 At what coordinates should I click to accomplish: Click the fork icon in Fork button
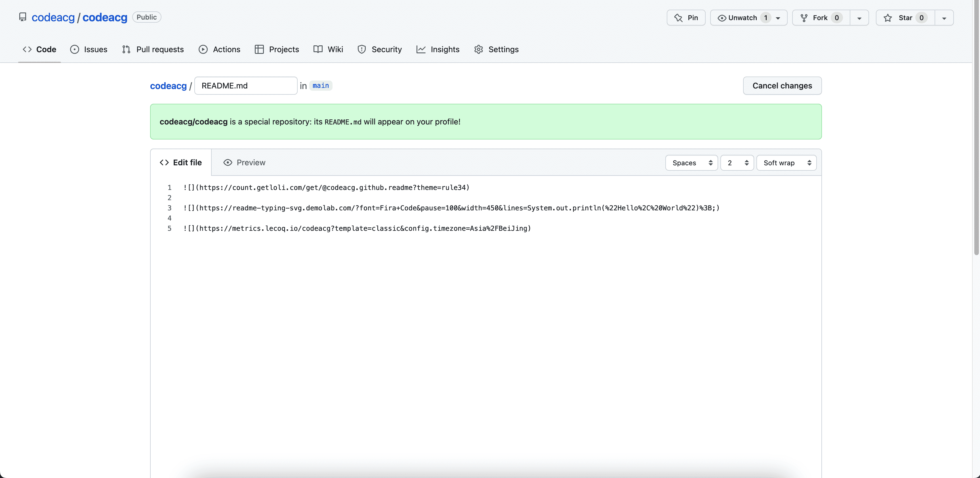click(804, 18)
